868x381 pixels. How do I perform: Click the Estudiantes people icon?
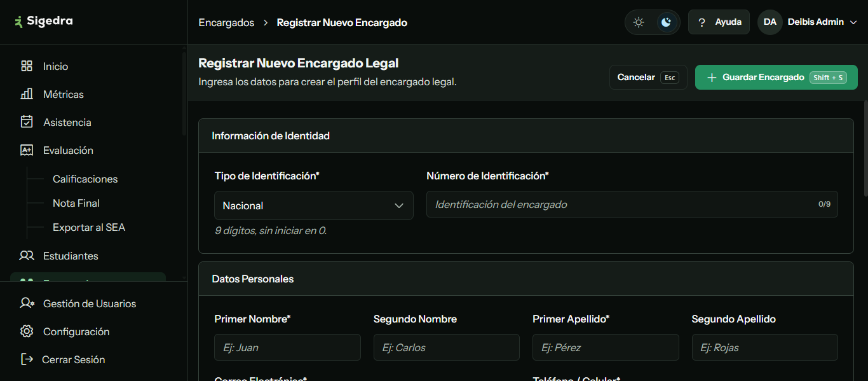(27, 256)
